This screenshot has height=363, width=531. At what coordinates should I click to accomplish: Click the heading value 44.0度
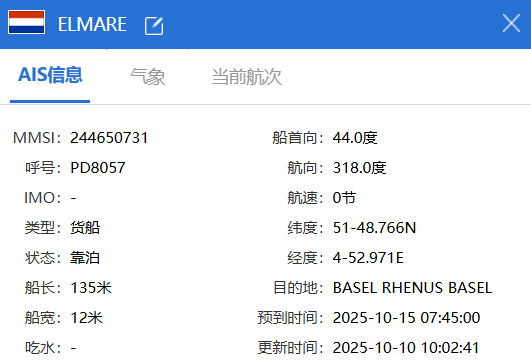click(x=355, y=138)
